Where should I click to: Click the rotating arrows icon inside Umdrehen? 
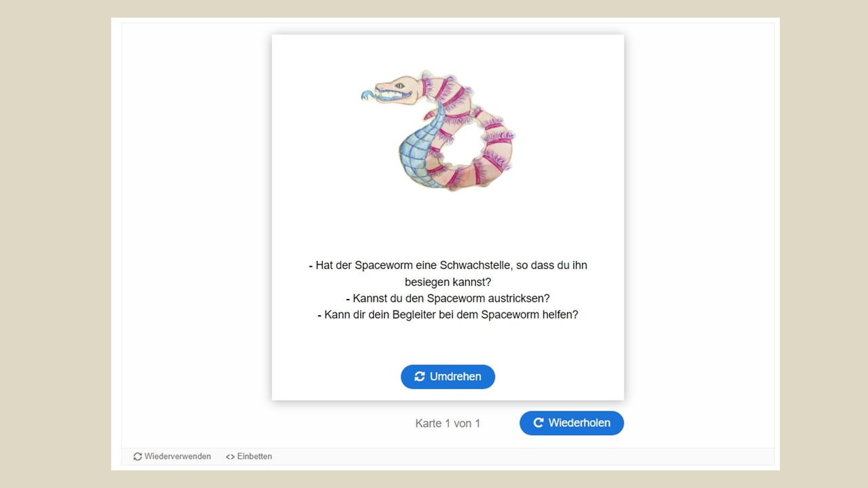pos(420,377)
